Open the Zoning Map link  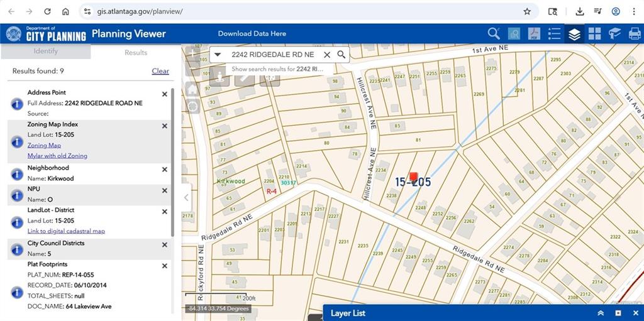click(44, 145)
